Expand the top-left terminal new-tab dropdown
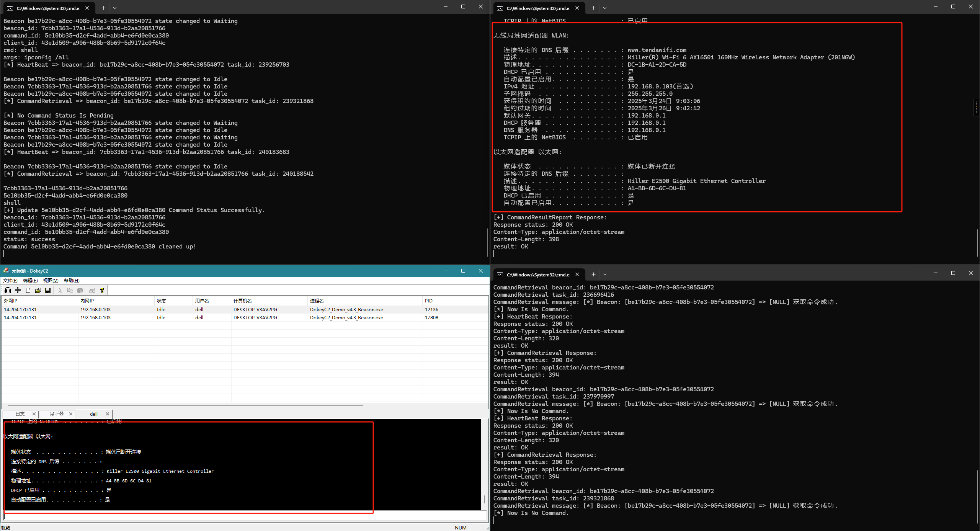The width and height of the screenshot is (980, 531). tap(115, 8)
